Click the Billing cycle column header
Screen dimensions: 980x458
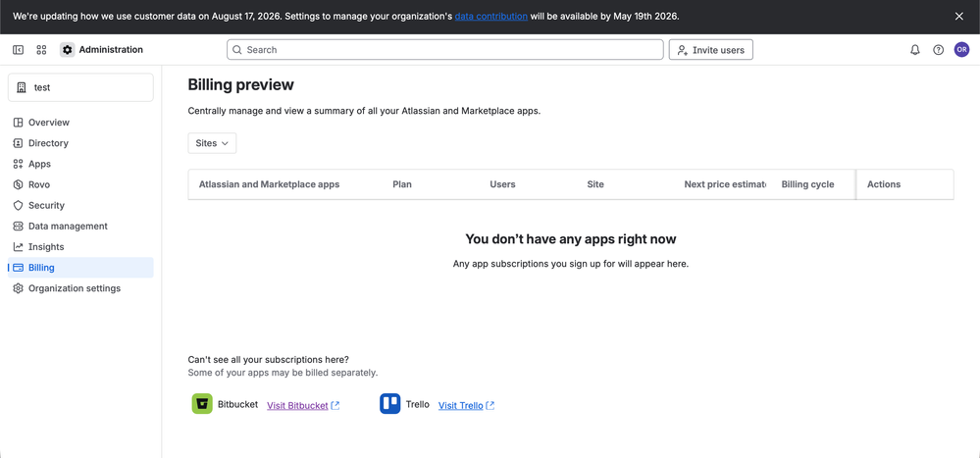coord(807,184)
